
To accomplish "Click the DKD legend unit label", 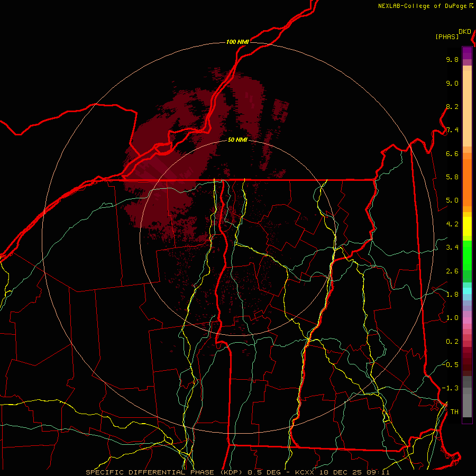I will point(465,32).
